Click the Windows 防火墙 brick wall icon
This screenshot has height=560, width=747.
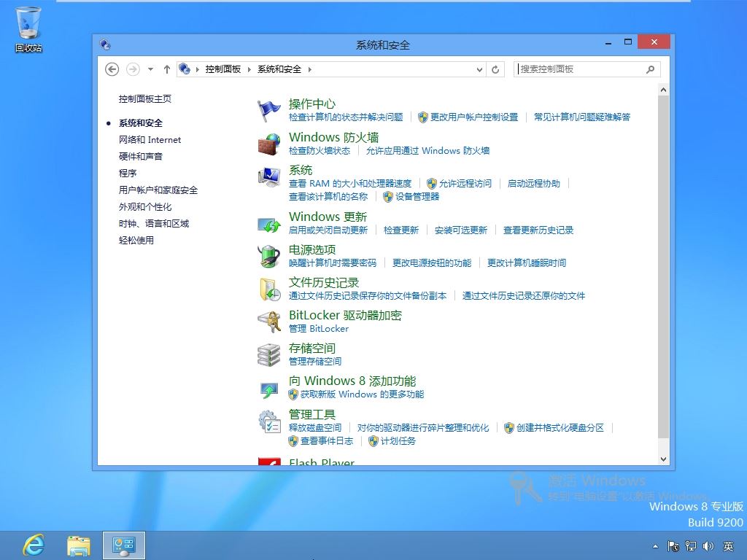point(269,144)
